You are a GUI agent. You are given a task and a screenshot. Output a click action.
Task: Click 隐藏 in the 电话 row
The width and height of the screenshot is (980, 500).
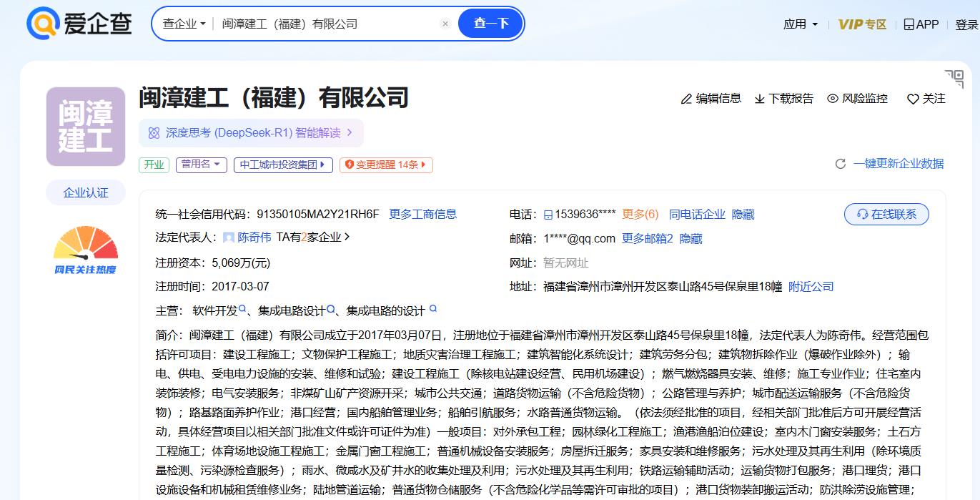743,215
